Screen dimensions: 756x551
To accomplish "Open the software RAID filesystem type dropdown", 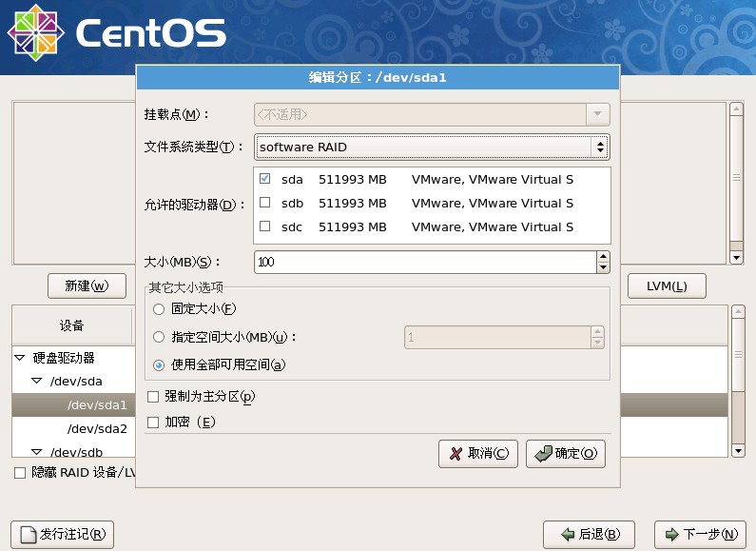I will (x=432, y=148).
